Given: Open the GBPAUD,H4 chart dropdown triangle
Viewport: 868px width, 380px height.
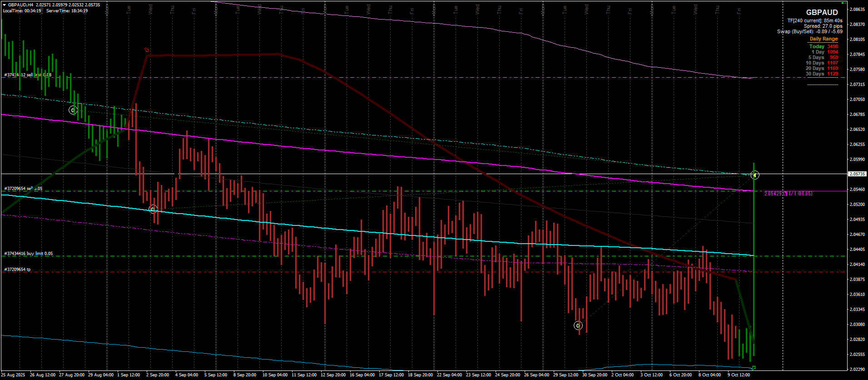Looking at the screenshot, I should [x=4, y=5].
